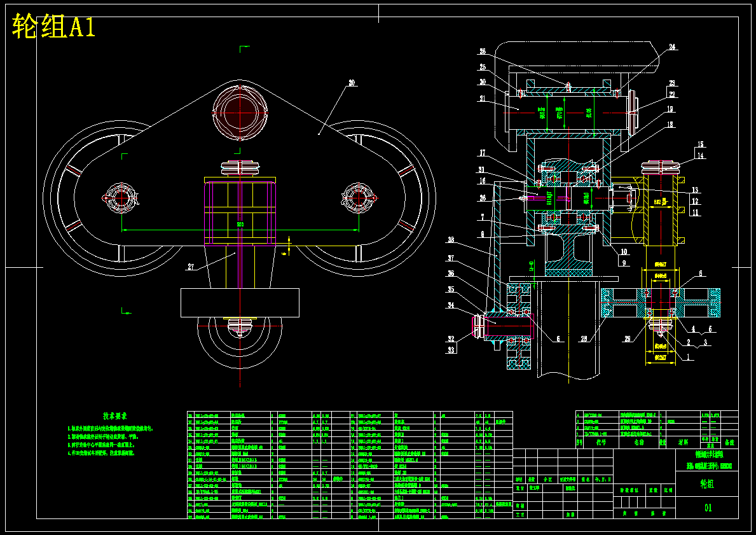Click part label "15" in the section view
The height and width of the screenshot is (535, 756).
(x=700, y=144)
